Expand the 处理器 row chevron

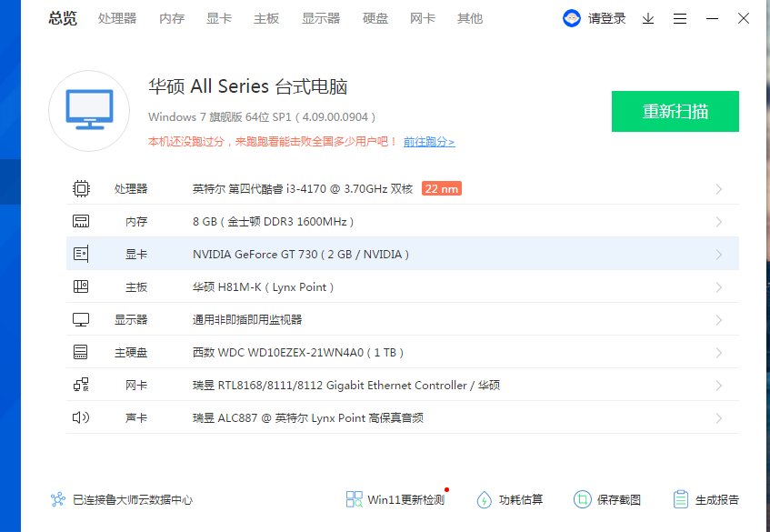[x=719, y=189]
